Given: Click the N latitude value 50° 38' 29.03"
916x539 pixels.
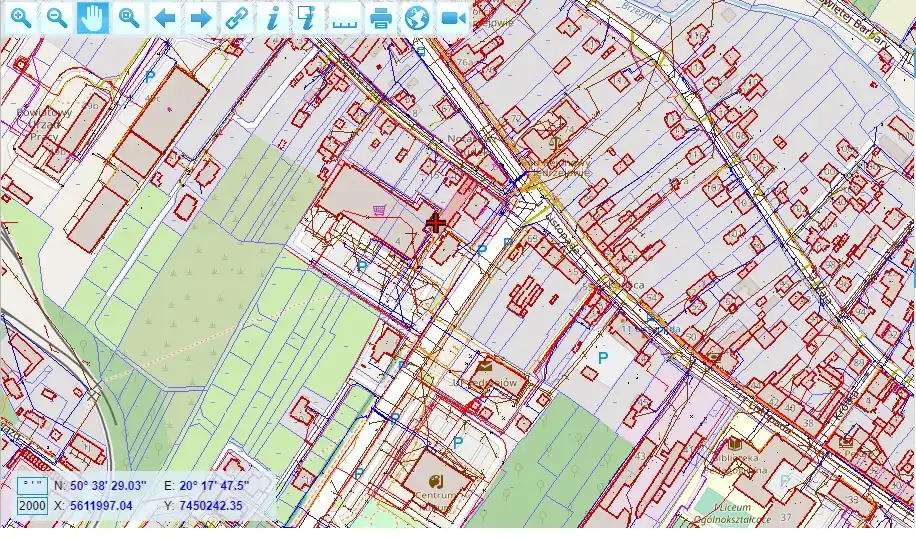Looking at the screenshot, I should point(108,485).
